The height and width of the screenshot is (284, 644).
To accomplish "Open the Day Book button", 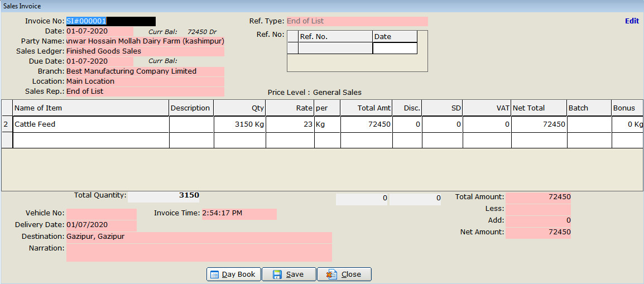I will (234, 274).
